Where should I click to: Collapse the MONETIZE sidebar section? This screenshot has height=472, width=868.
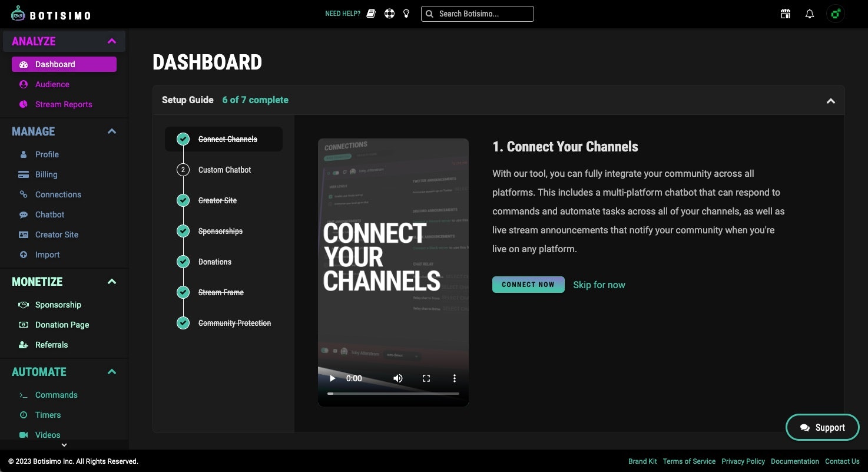(x=112, y=282)
